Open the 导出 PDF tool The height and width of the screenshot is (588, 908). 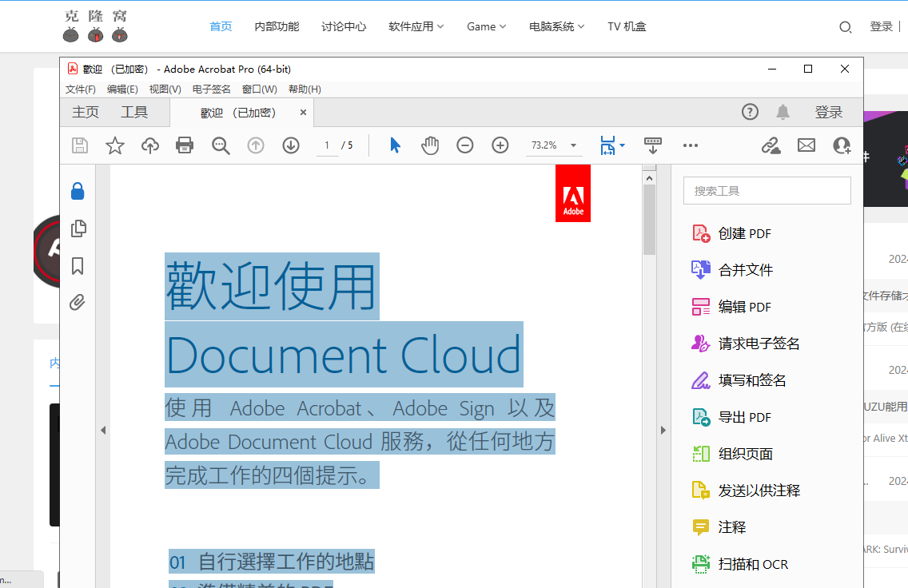[732, 417]
